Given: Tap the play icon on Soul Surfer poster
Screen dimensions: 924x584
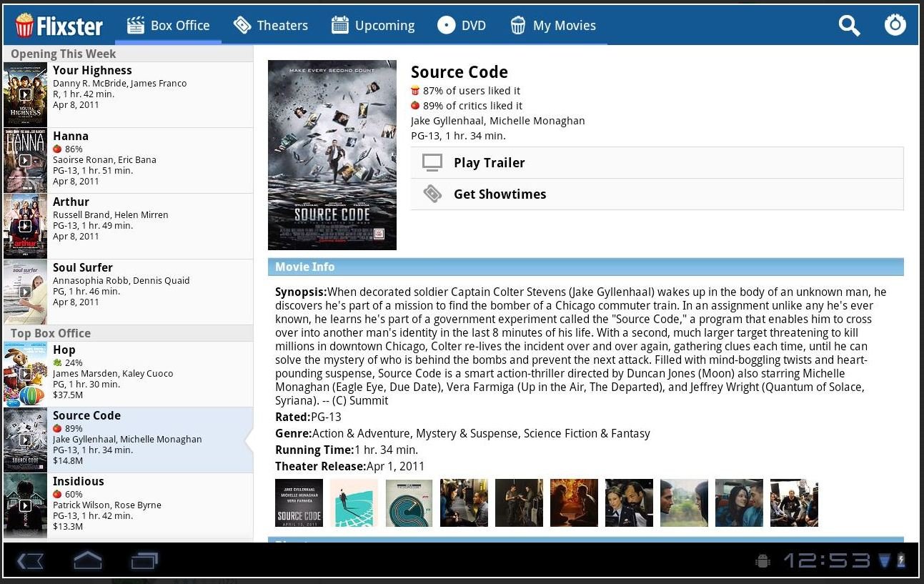Looking at the screenshot, I should click(x=25, y=292).
